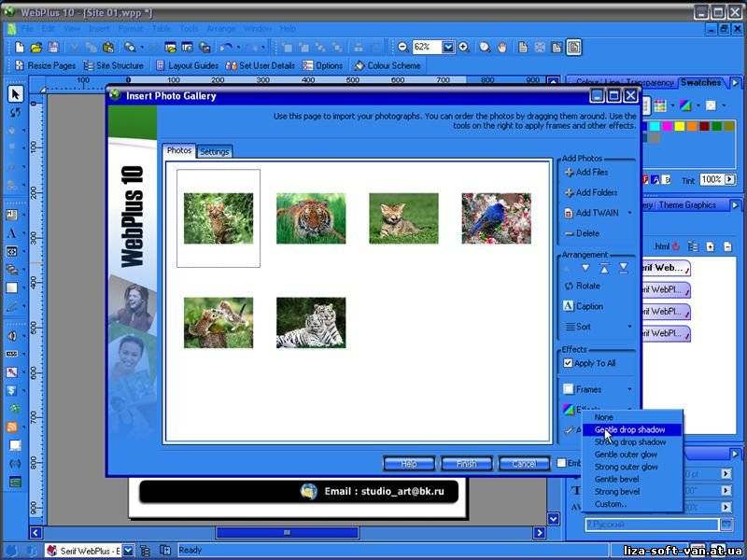
Task: Select the Pointer arrow tool
Action: point(15,94)
